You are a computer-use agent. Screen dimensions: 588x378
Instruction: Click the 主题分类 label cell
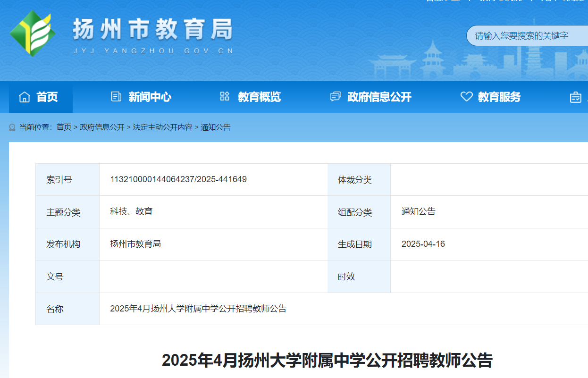coord(67,212)
